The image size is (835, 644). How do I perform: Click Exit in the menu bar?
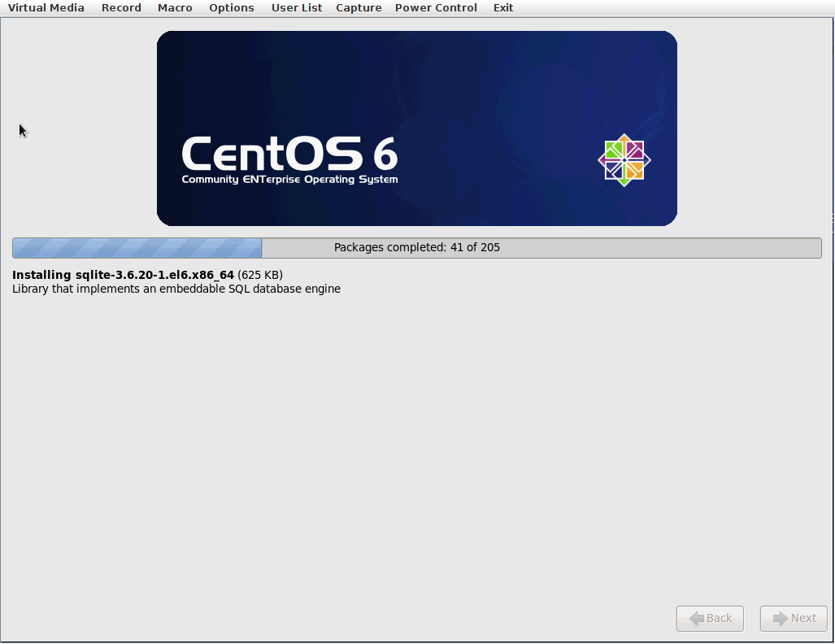(503, 8)
